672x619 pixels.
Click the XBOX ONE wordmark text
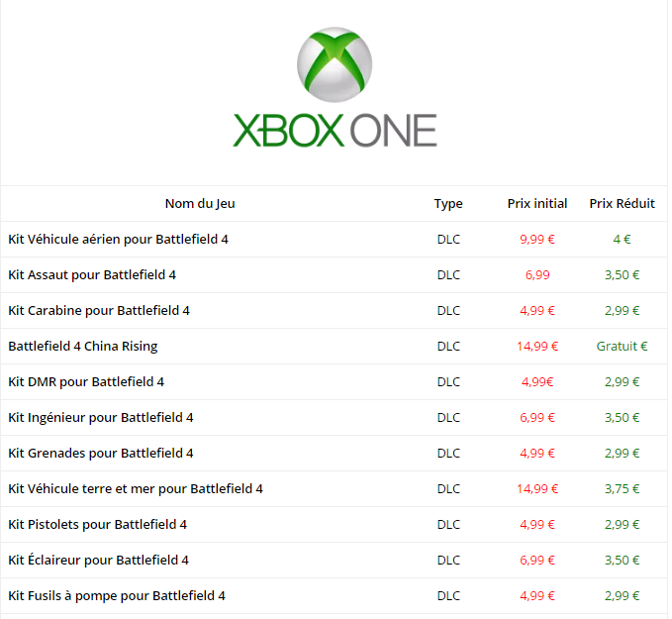tap(335, 131)
